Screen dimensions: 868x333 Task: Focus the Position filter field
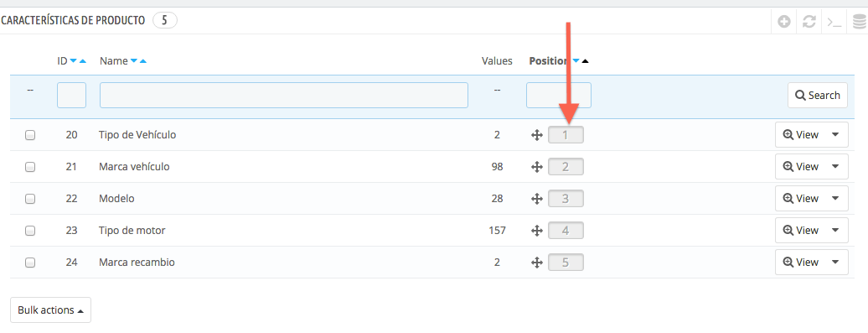559,96
